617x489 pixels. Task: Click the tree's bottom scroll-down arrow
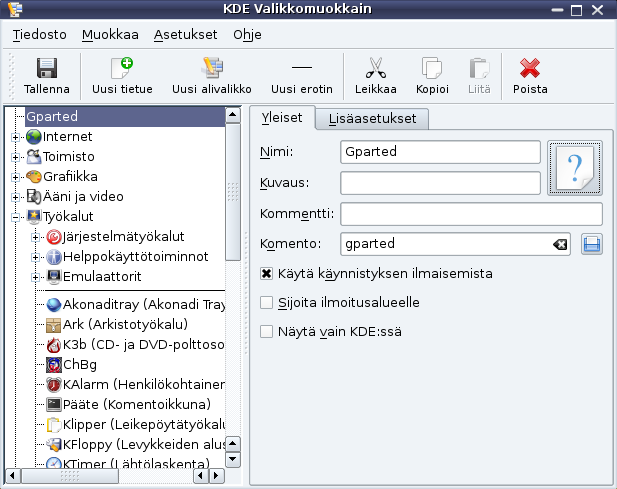(233, 459)
